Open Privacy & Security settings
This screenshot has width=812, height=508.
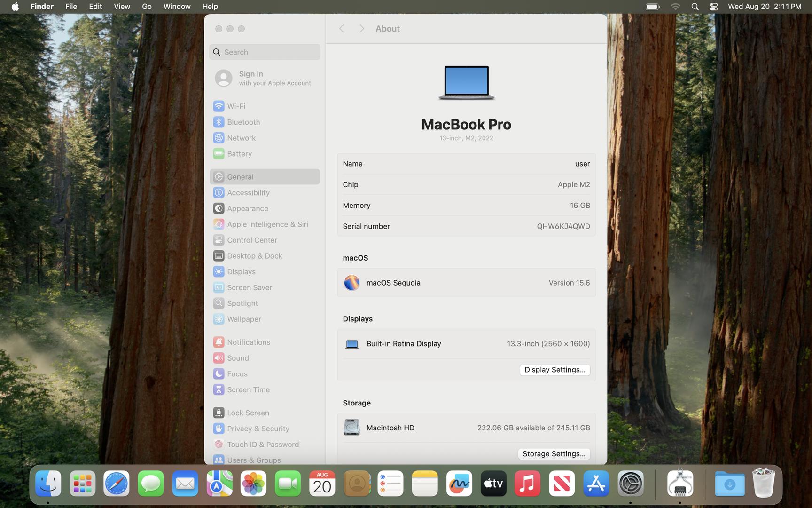point(265,429)
